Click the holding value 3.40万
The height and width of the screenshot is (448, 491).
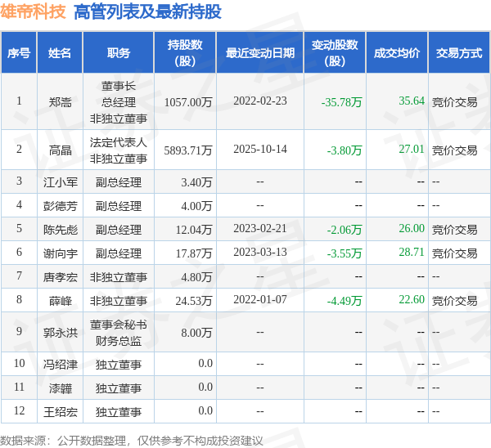pyautogui.click(x=196, y=182)
